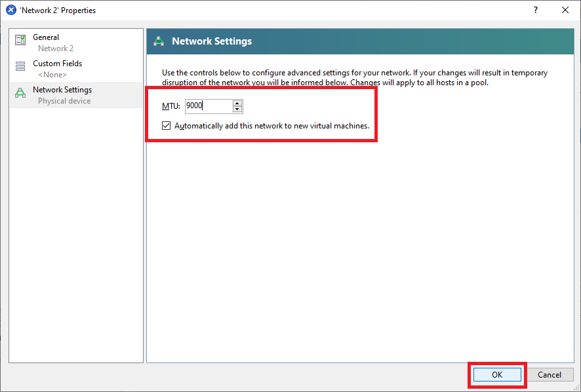The image size is (581, 392).
Task: Decrease MTU with the down arrow
Action: (237, 109)
